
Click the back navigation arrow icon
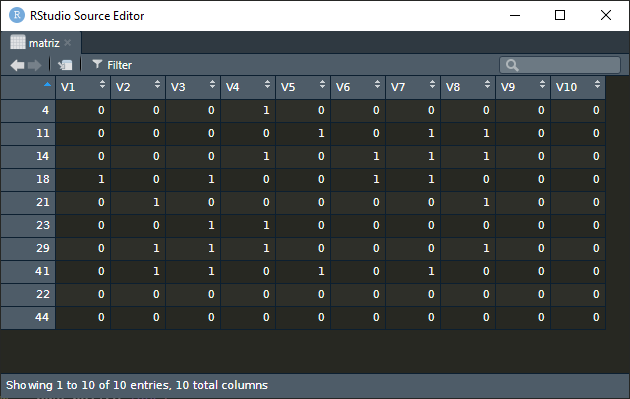point(17,65)
